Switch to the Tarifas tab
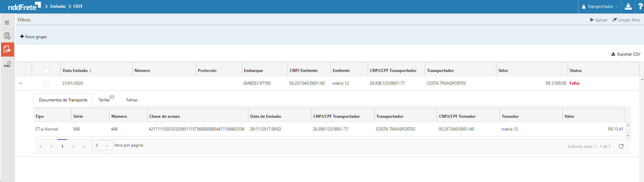 point(104,100)
